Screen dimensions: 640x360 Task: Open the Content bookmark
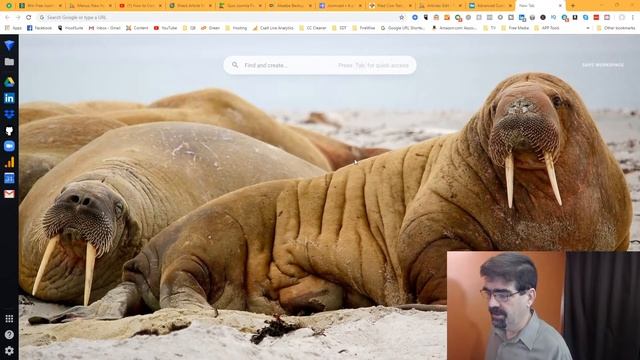click(137, 28)
